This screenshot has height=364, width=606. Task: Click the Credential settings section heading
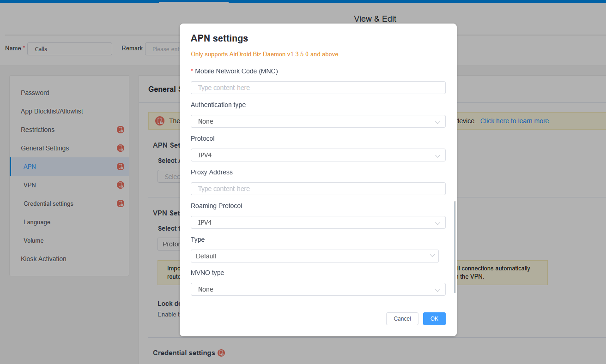click(184, 353)
